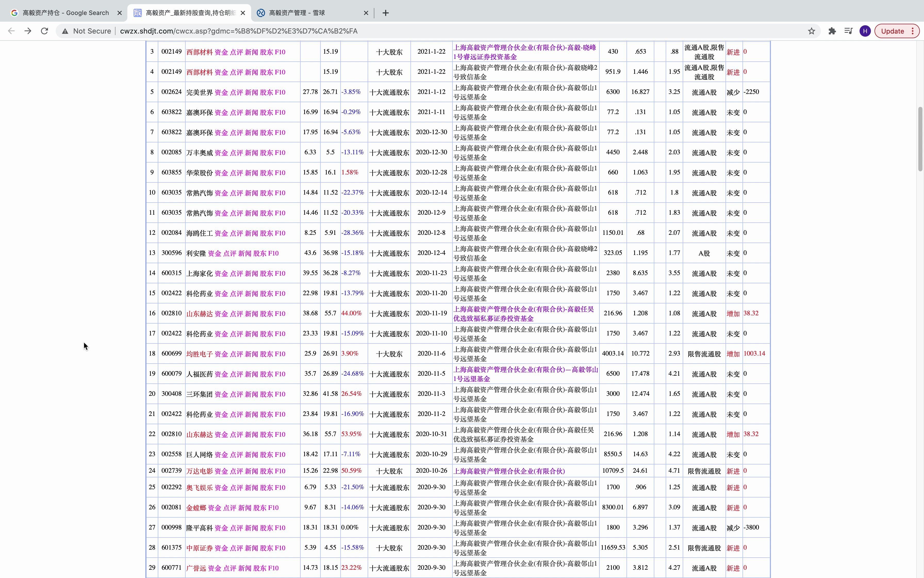
Task: Open 高毅邻山1号远望基金 link in 人福医药 row
Action: [x=525, y=374]
